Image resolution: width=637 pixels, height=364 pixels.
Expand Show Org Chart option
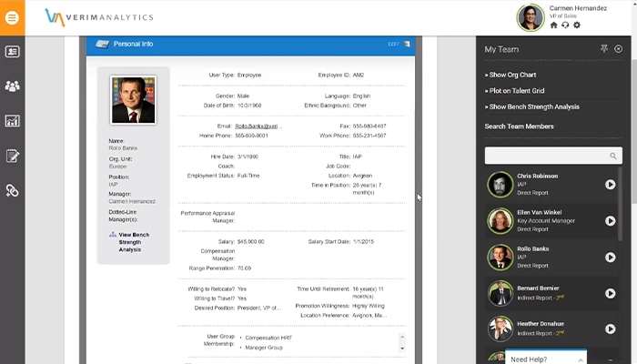511,75
